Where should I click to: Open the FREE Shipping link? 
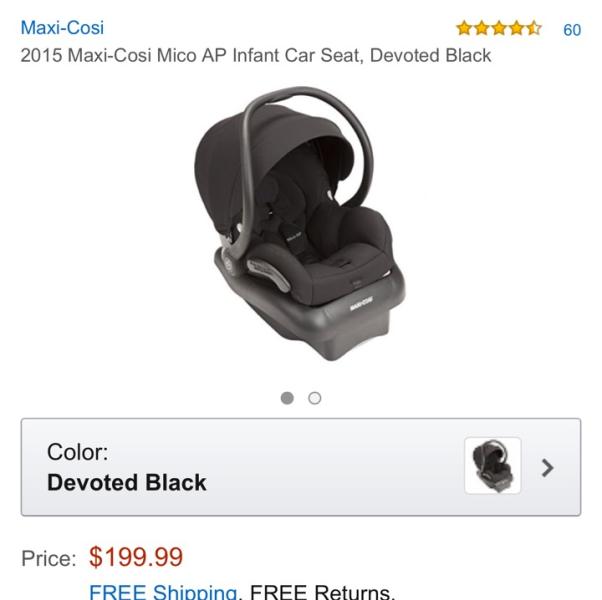pos(163,592)
